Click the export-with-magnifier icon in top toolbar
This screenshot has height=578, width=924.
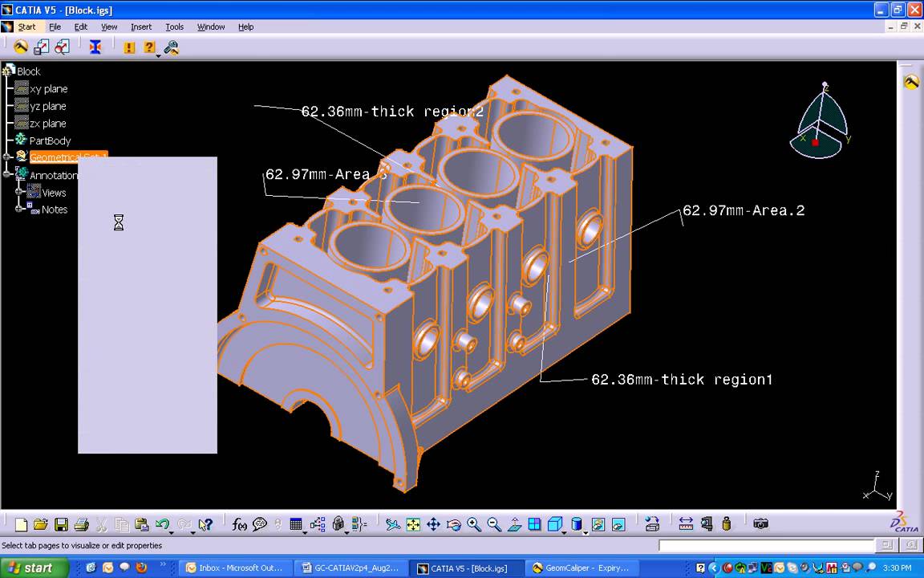click(62, 47)
